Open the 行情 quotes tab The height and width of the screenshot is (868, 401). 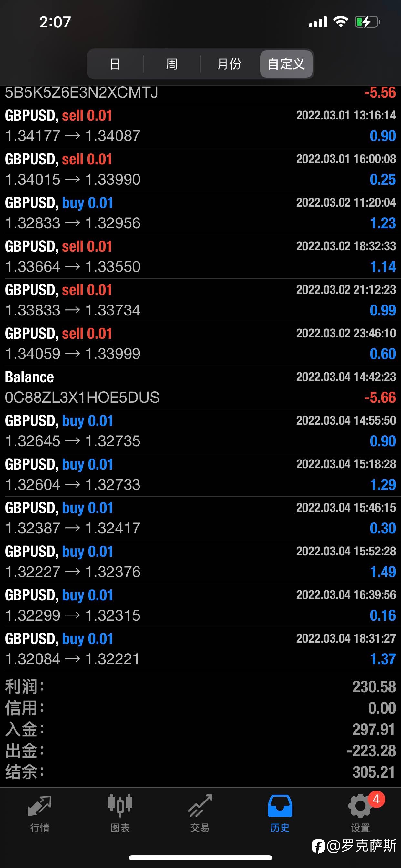click(40, 813)
